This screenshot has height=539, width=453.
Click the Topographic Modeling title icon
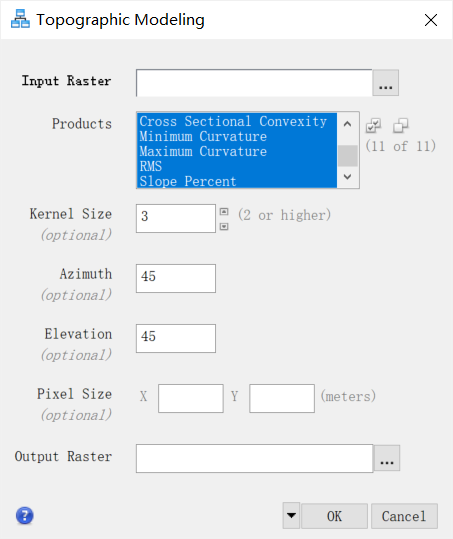pos(20,19)
